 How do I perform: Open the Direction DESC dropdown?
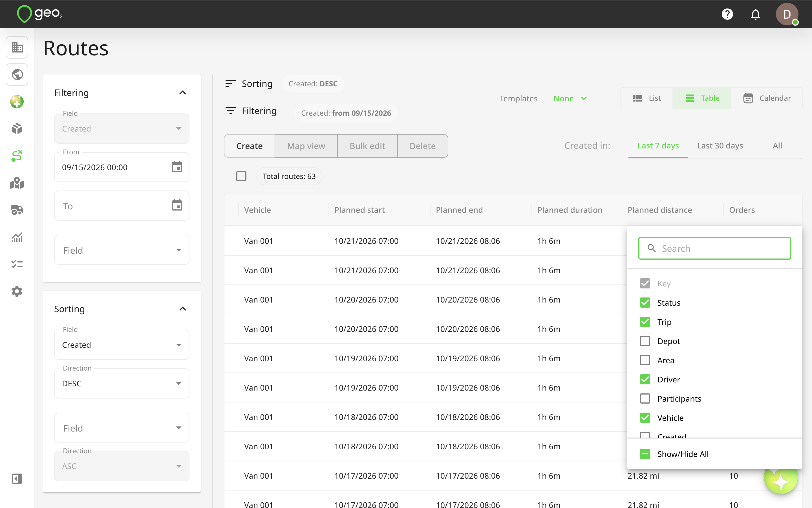pyautogui.click(x=122, y=383)
